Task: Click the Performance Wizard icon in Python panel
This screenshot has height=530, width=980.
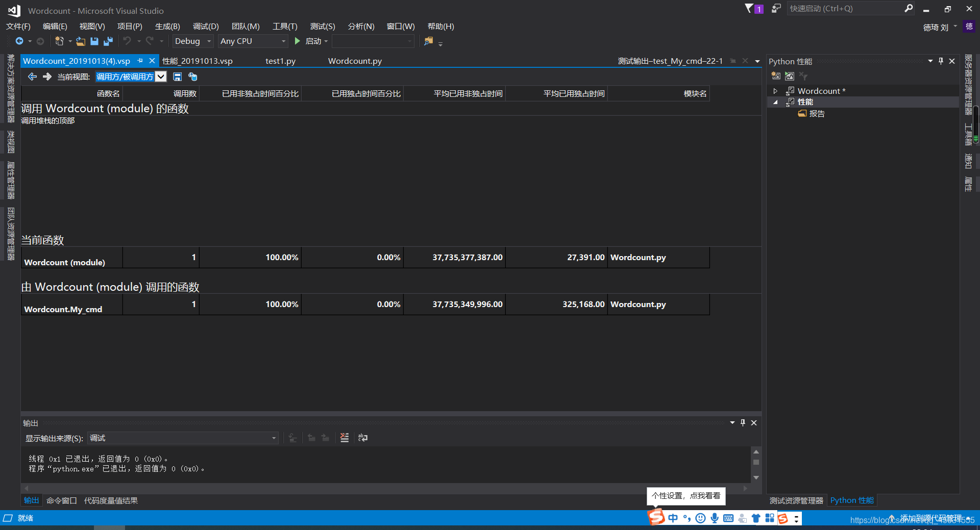Action: [x=776, y=76]
